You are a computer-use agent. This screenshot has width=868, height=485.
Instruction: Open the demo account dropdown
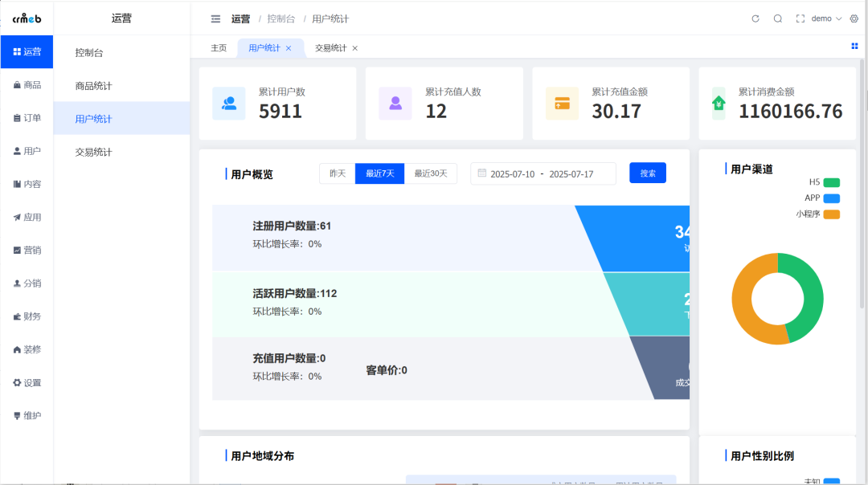coord(825,18)
